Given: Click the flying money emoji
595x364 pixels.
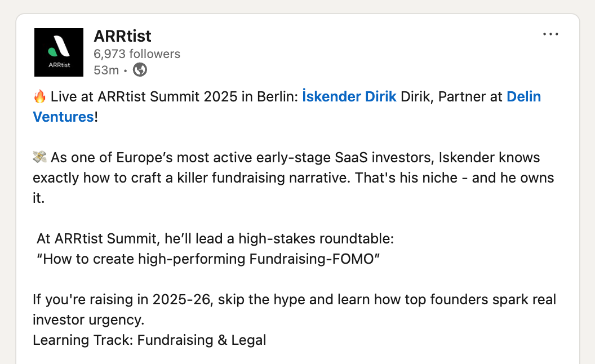Looking at the screenshot, I should coord(39,157).
